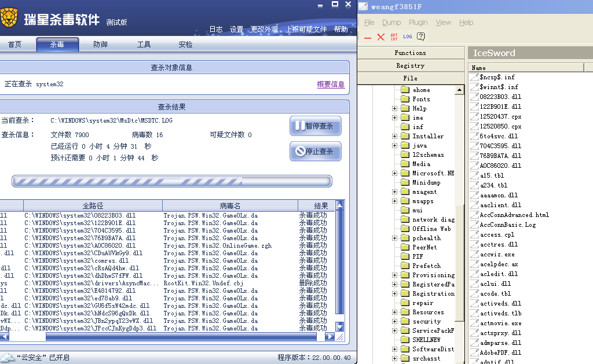Click the IceSword window title icon
The height and width of the screenshot is (364, 593).
tap(363, 6)
